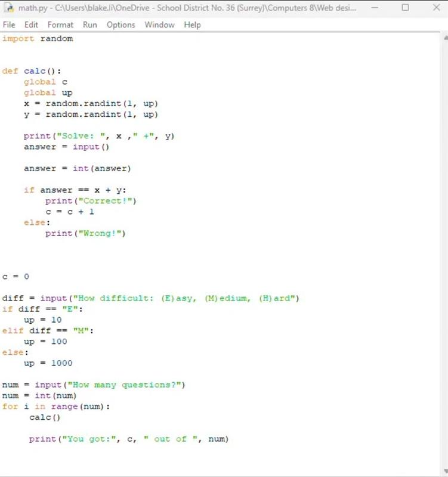Click line 'answer = int(answer)'
Screen dimensions: 448x477
(x=78, y=169)
